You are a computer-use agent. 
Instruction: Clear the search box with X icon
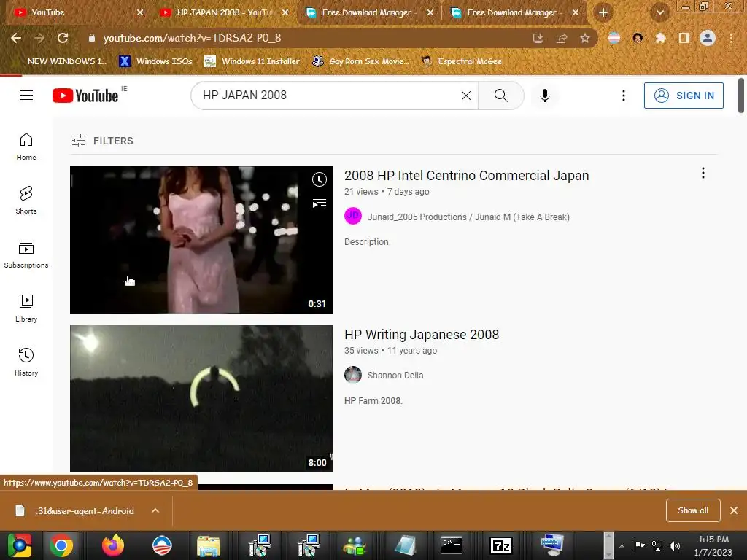point(466,96)
